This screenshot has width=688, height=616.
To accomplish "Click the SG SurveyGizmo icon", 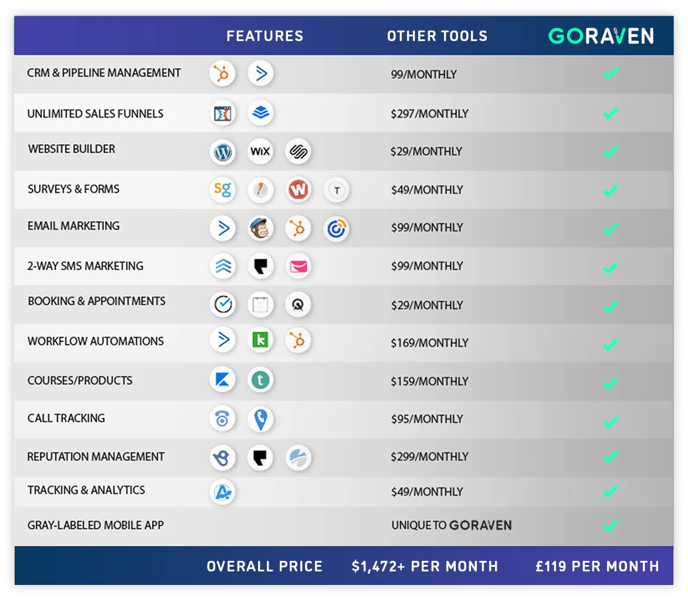I will 222,189.
